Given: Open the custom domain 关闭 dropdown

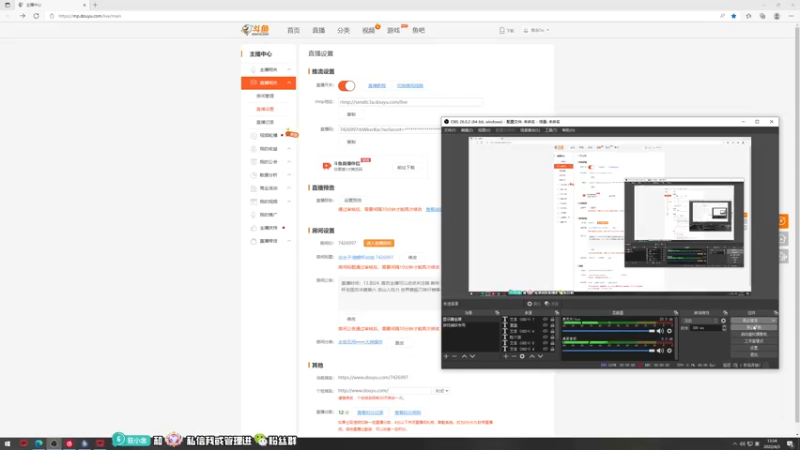Looking at the screenshot, I should (x=442, y=391).
